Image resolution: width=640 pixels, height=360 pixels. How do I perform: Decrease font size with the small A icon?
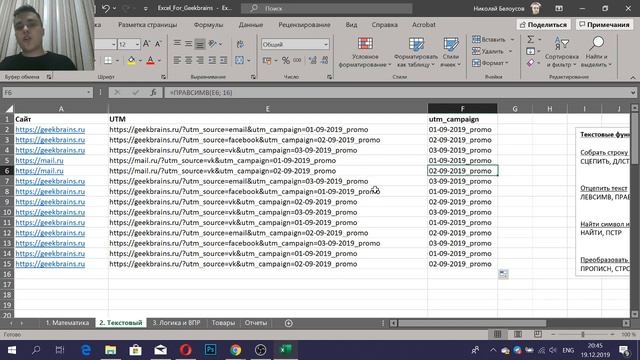(x=158, y=44)
